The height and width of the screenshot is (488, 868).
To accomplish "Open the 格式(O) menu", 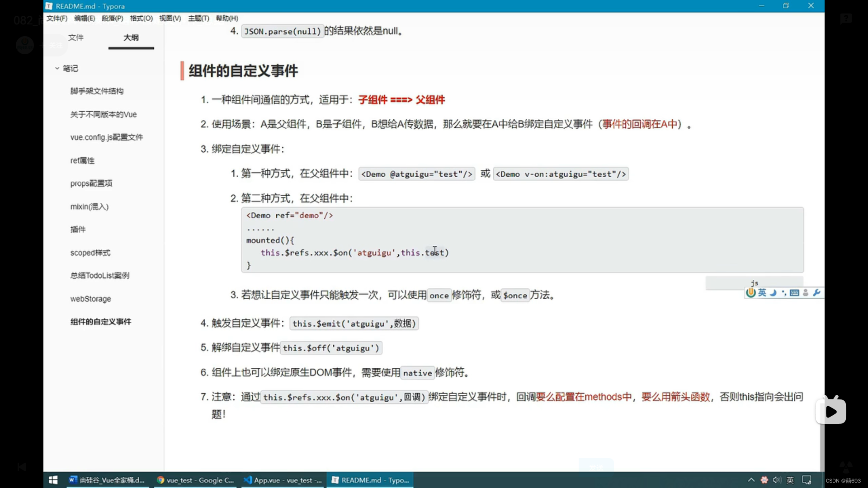I will coord(141,18).
